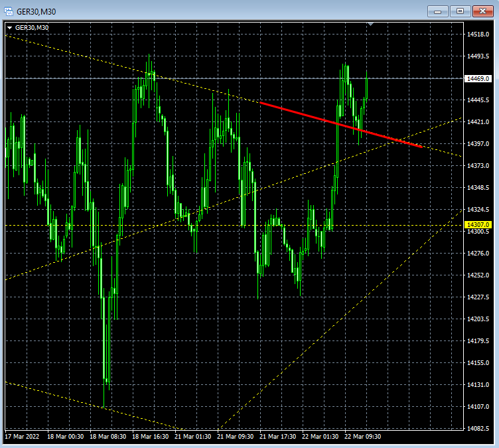Click the 14203.5 price scale value
499x448 pixels.
point(478,319)
